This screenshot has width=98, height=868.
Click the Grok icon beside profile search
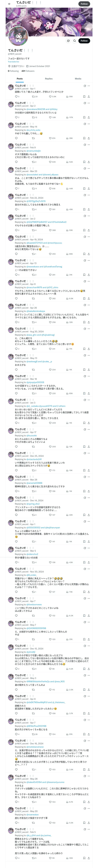(x=68, y=41)
